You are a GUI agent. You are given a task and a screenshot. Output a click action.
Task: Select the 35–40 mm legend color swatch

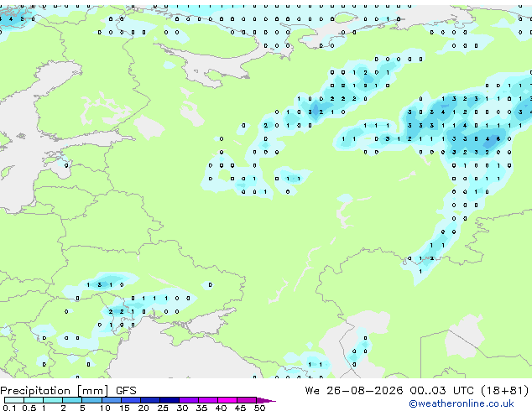(x=208, y=400)
